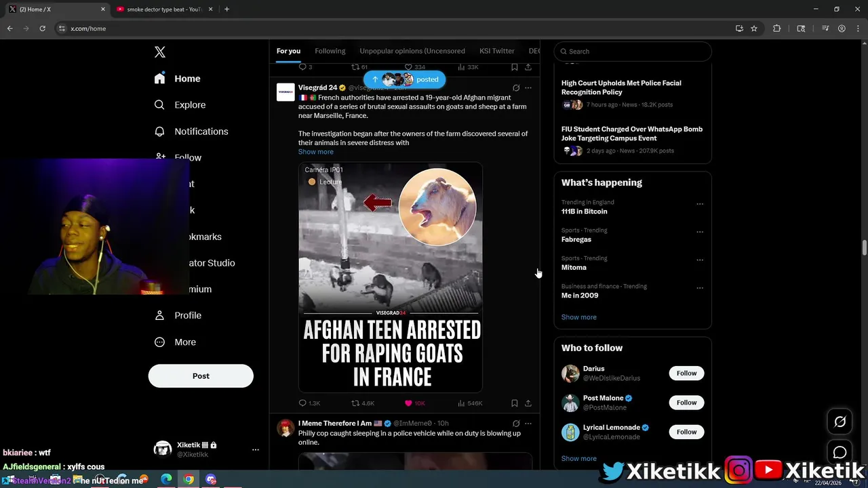
Task: Open Edge from the taskbar
Action: click(166, 480)
